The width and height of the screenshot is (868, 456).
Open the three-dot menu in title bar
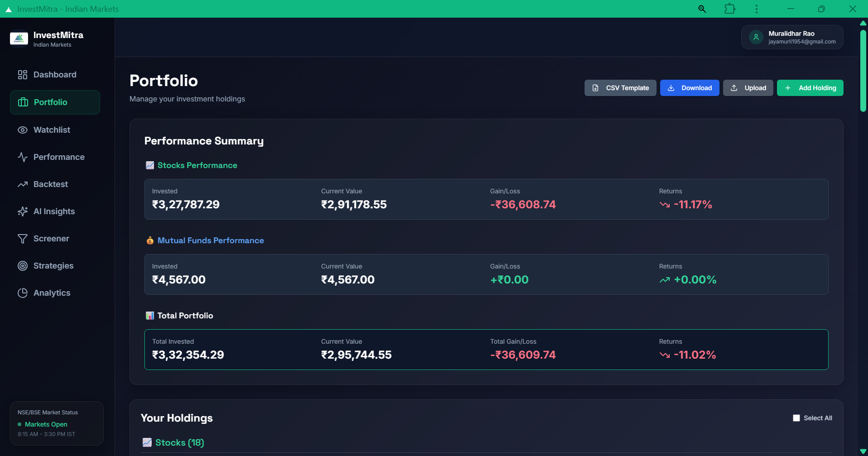point(756,9)
